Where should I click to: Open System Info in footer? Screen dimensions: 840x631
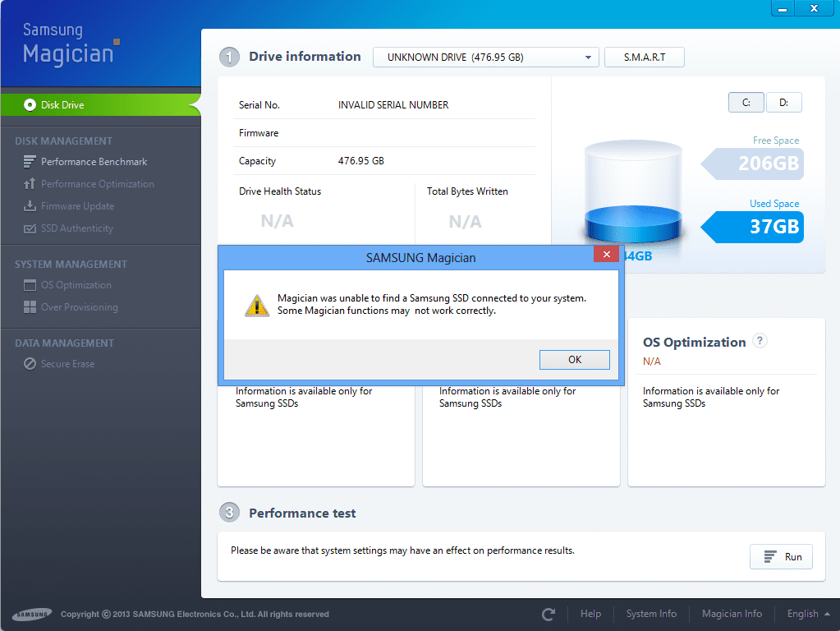tap(651, 614)
